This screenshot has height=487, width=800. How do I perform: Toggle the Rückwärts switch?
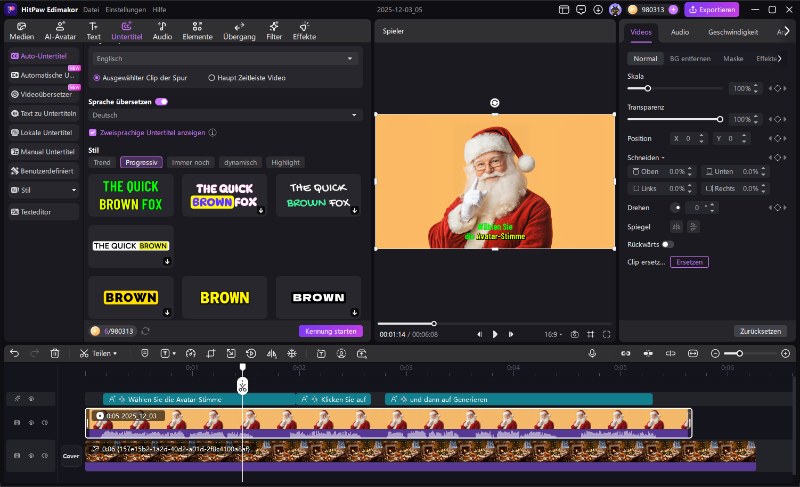667,244
